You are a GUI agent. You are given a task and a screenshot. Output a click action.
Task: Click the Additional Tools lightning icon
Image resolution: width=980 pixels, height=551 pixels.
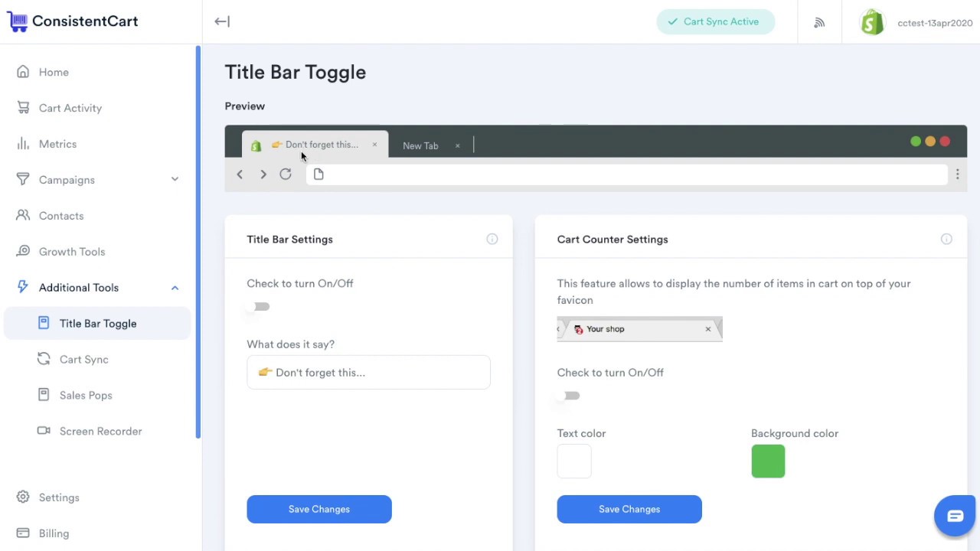point(23,288)
